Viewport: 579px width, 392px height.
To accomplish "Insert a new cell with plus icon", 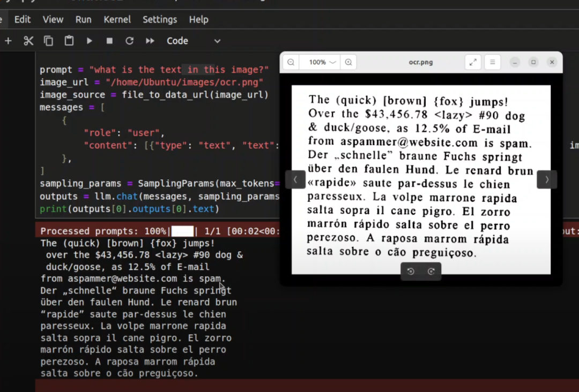I will click(x=8, y=41).
